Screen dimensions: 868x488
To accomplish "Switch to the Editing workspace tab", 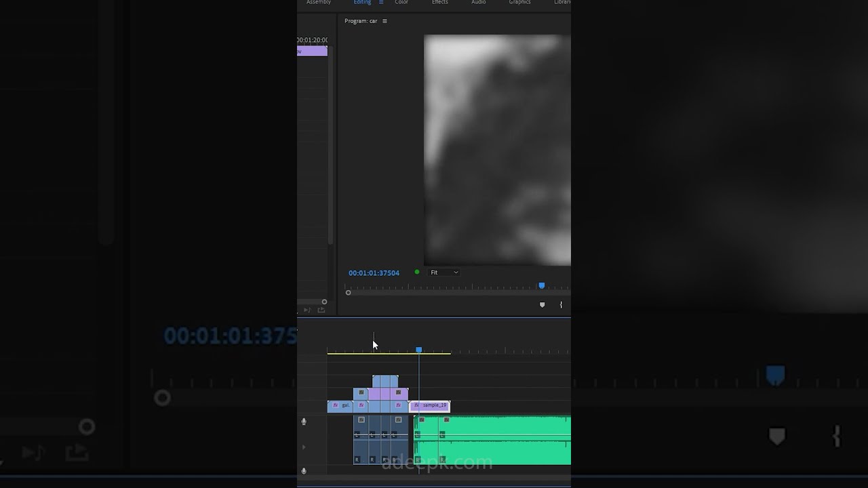I will 362,3.
